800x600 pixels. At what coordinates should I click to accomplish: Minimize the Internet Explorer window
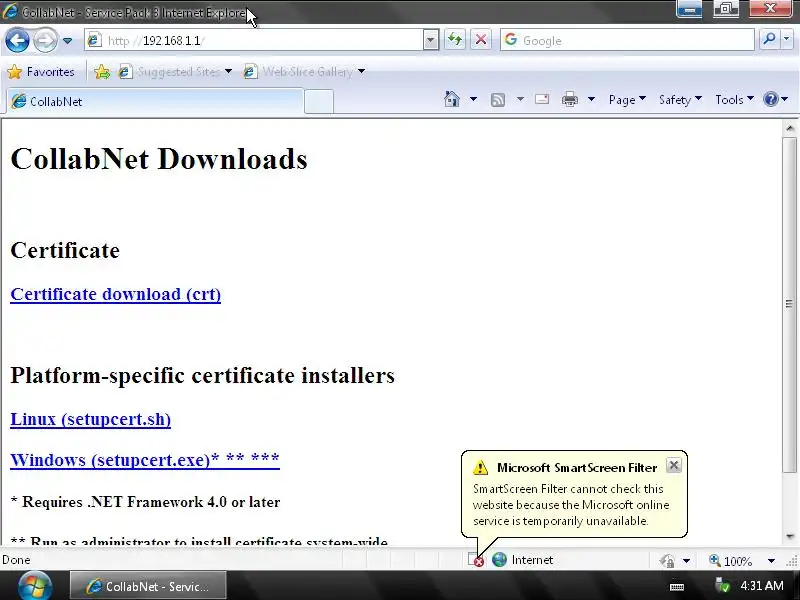[689, 9]
